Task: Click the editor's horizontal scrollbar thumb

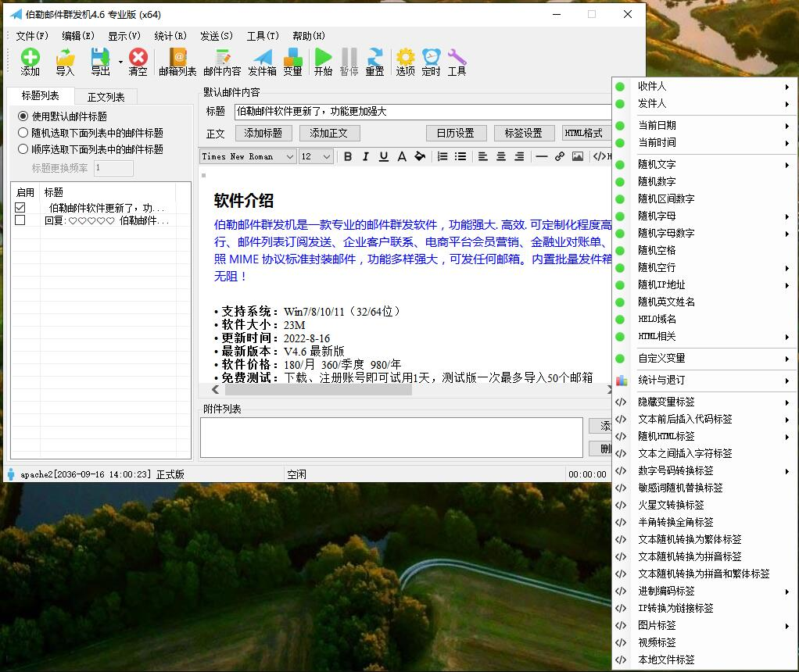Action: 318,390
